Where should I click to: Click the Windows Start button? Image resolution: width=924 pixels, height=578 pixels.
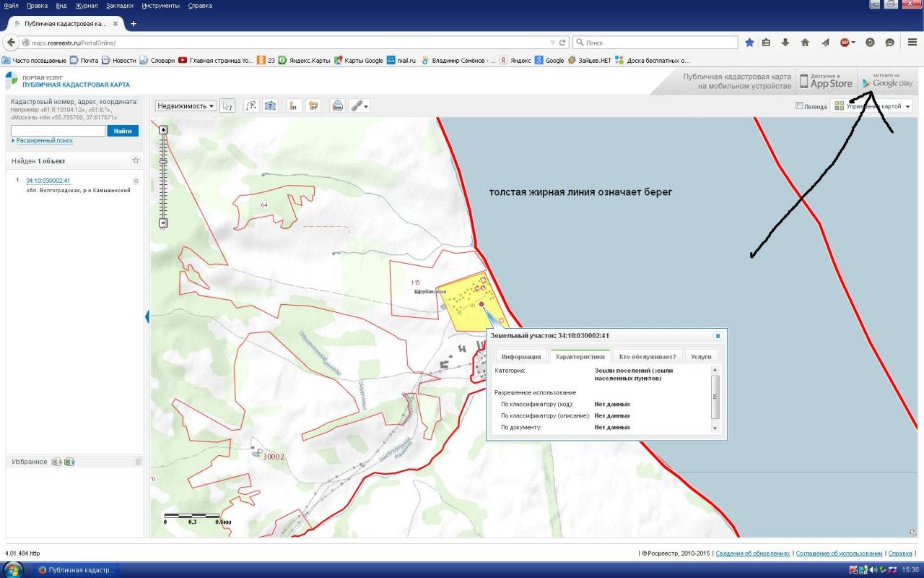(13, 569)
